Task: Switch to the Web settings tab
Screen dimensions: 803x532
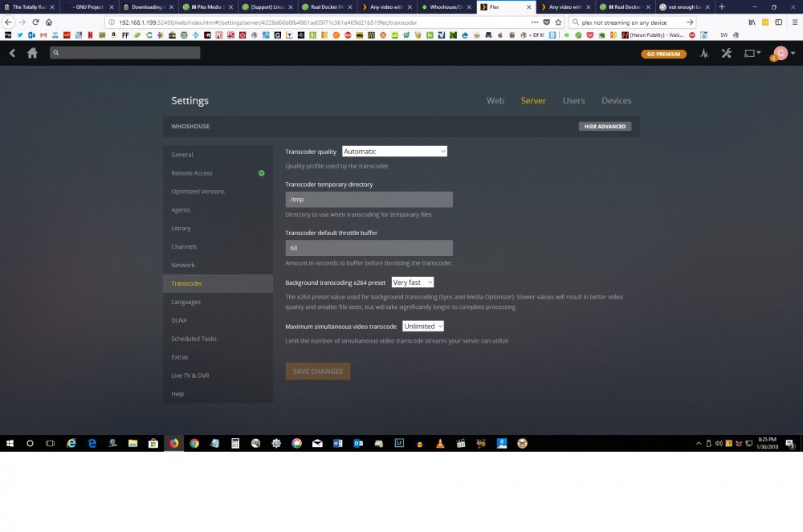Action: pyautogui.click(x=495, y=101)
